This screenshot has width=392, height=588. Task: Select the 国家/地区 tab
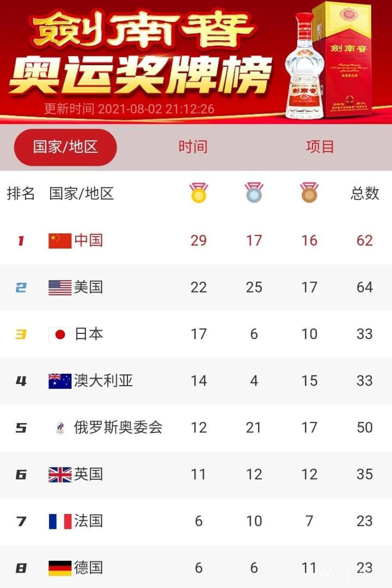65,147
